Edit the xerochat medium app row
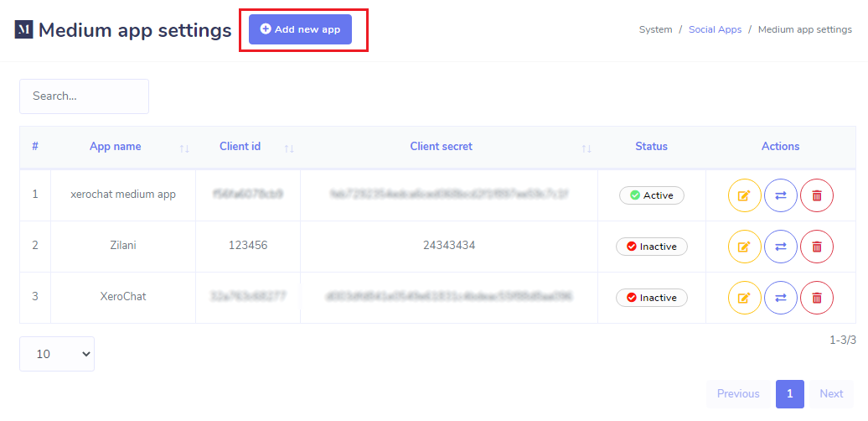868x421 pixels. [x=744, y=195]
